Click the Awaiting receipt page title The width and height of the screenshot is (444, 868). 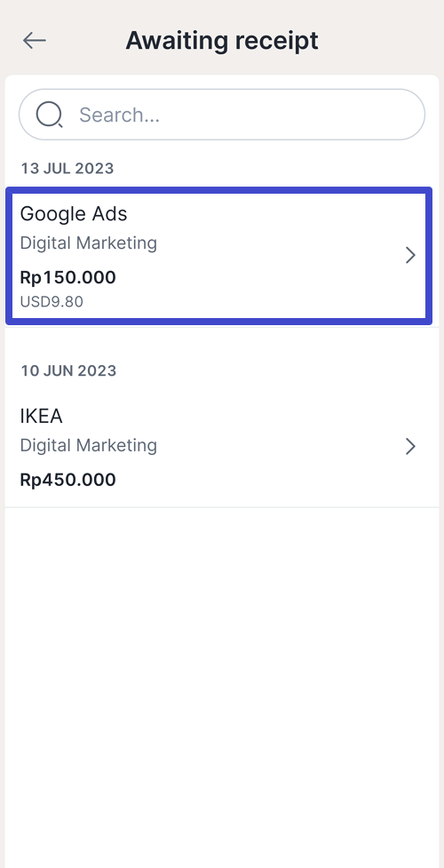222,40
